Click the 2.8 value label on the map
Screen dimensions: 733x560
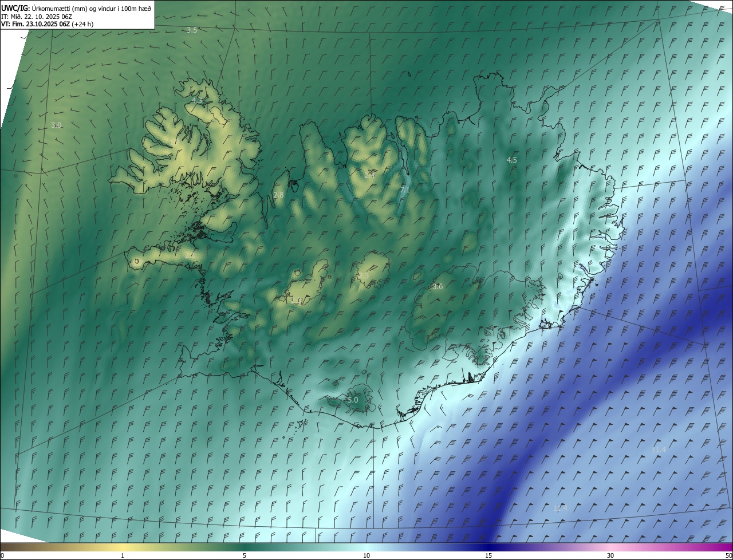click(278, 195)
